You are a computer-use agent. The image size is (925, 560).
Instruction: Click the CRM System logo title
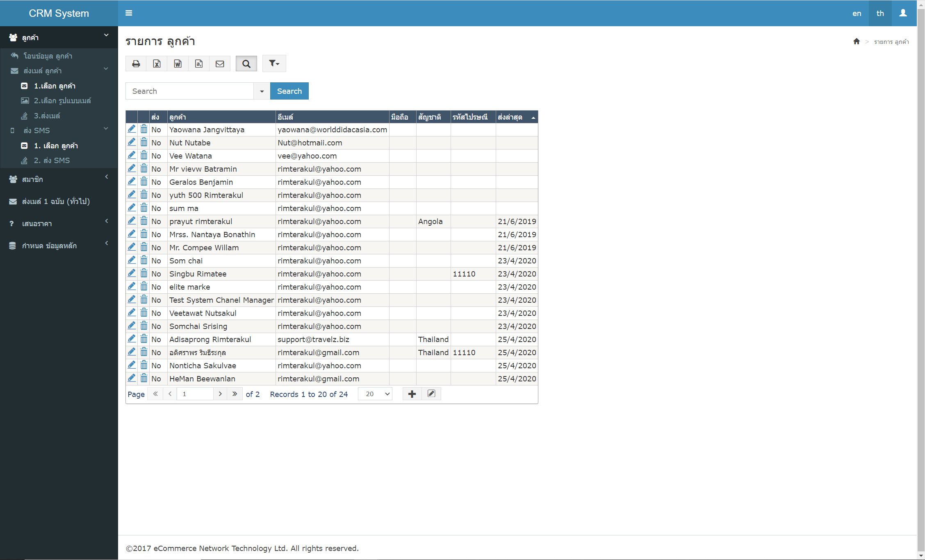[59, 13]
